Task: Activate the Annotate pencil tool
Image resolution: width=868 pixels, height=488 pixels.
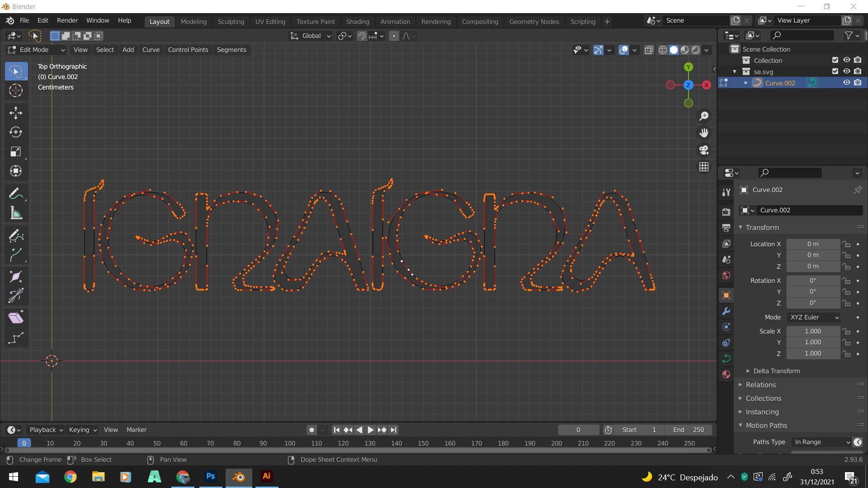Action: pyautogui.click(x=16, y=194)
